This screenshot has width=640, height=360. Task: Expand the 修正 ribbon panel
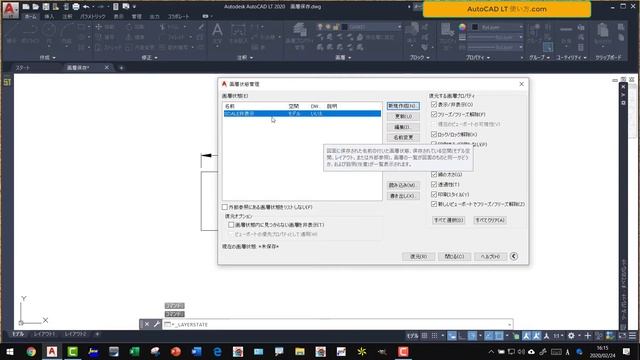149,58
